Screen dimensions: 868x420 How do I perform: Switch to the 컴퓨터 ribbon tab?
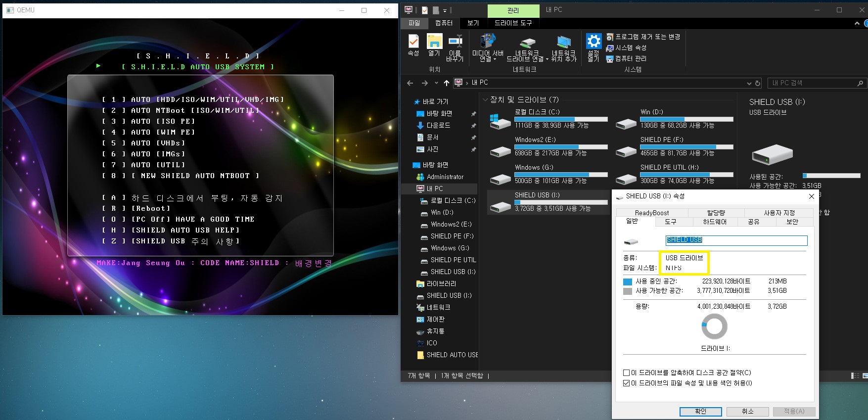coord(444,23)
